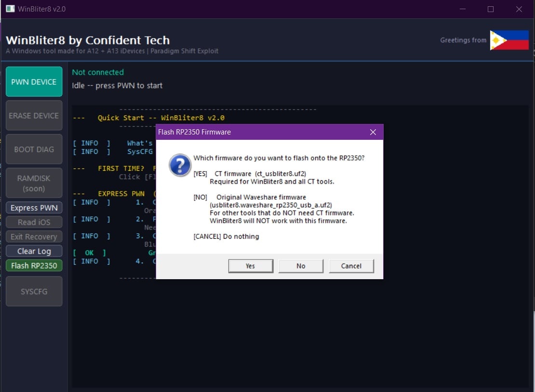Click the '[ INFO ] 3.' log line
Viewport: 535px width, 392px height.
coord(114,236)
